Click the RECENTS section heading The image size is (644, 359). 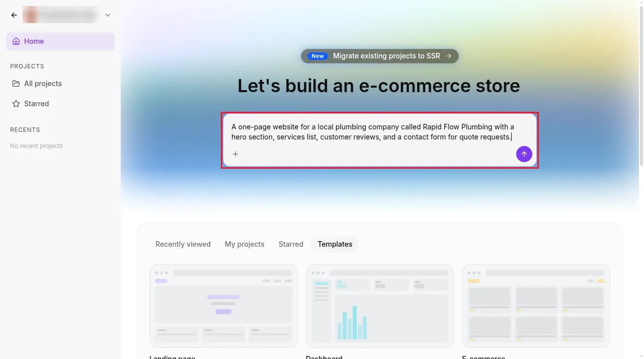tap(25, 130)
